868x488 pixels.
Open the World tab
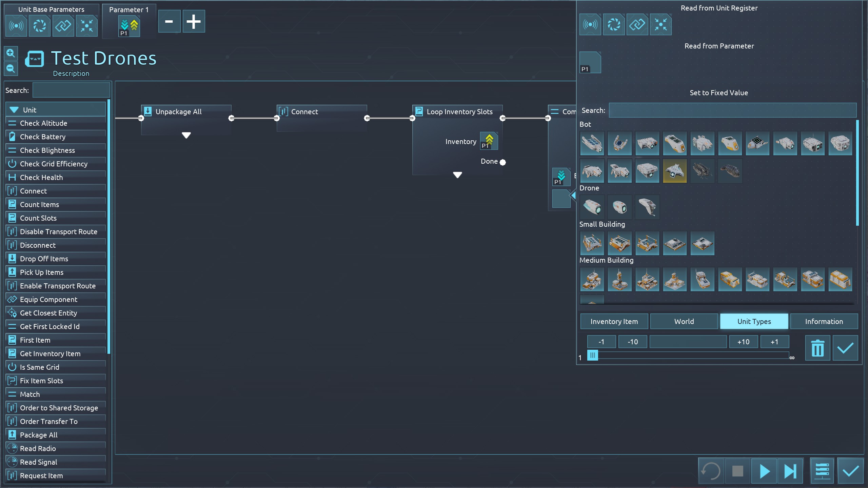(x=684, y=321)
